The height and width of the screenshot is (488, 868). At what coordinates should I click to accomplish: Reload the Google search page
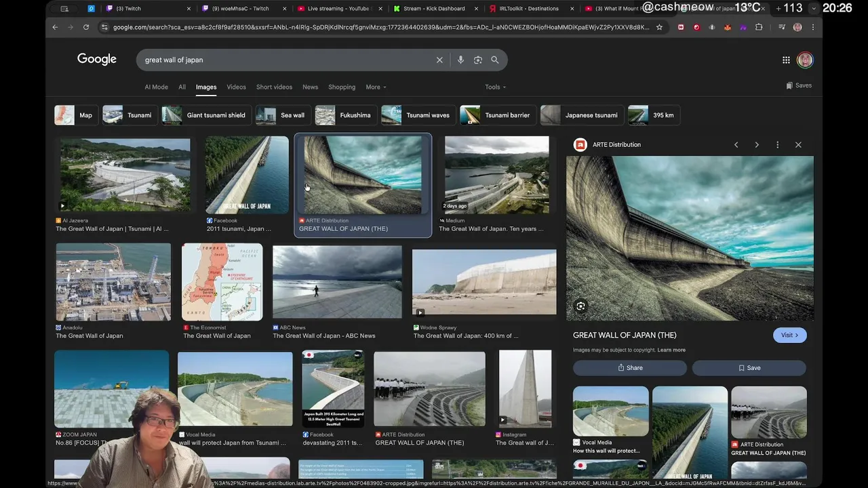click(86, 27)
